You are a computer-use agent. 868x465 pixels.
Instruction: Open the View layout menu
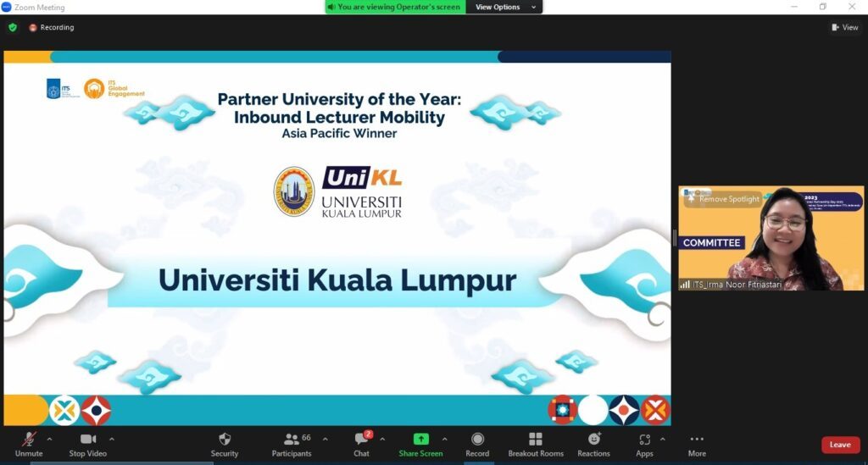[845, 27]
